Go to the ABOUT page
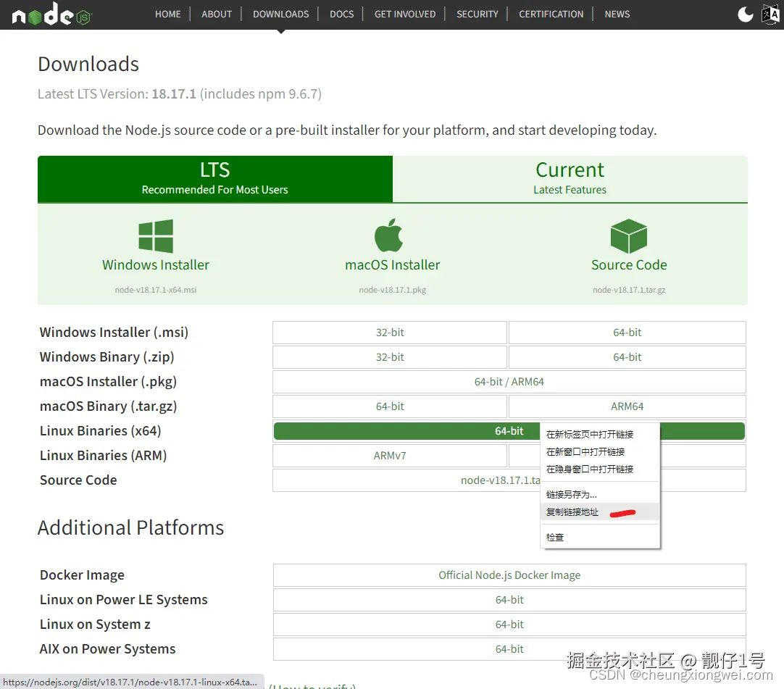 [217, 14]
